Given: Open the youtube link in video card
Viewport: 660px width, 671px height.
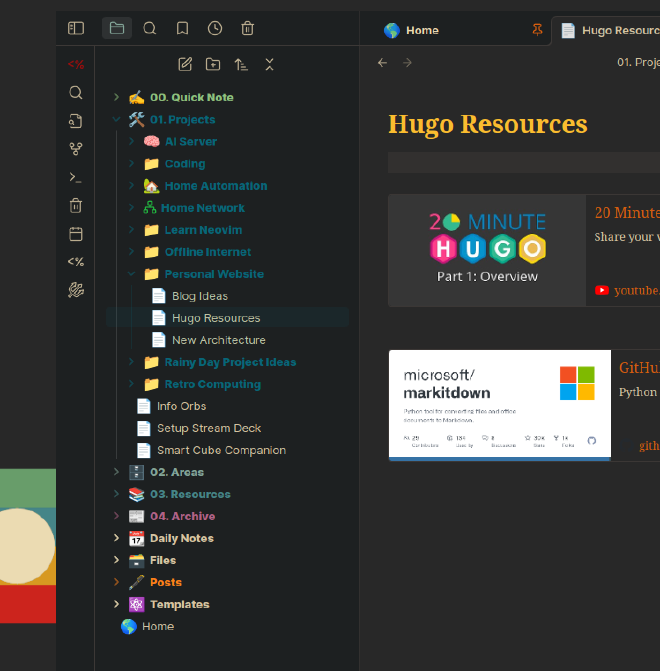Looking at the screenshot, I should tap(637, 291).
